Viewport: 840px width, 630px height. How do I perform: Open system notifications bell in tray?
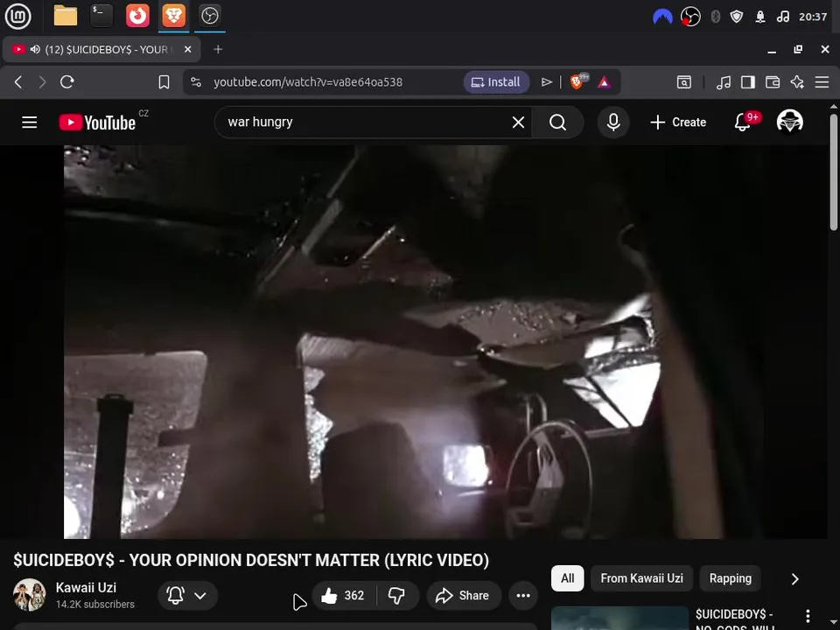[x=760, y=17]
